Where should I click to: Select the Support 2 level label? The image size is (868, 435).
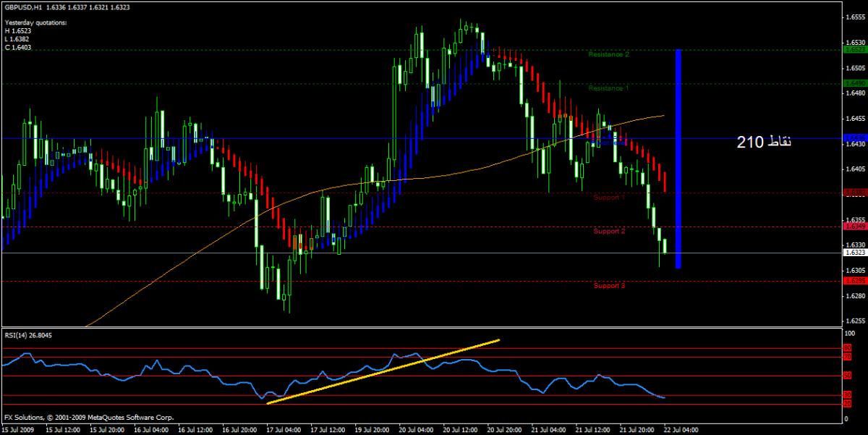(609, 232)
